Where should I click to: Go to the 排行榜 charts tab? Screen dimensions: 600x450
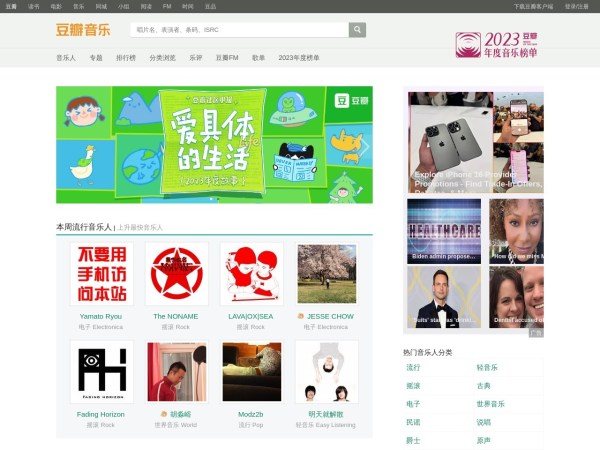(126, 58)
